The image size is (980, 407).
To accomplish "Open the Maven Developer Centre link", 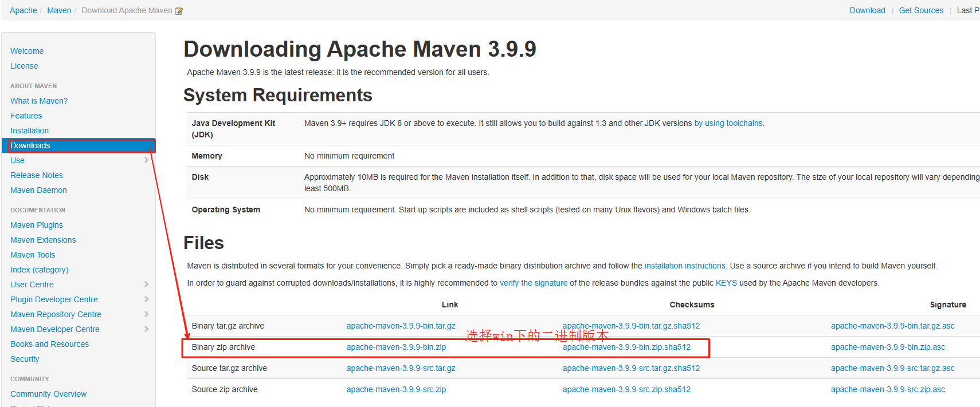I will coord(55,329).
